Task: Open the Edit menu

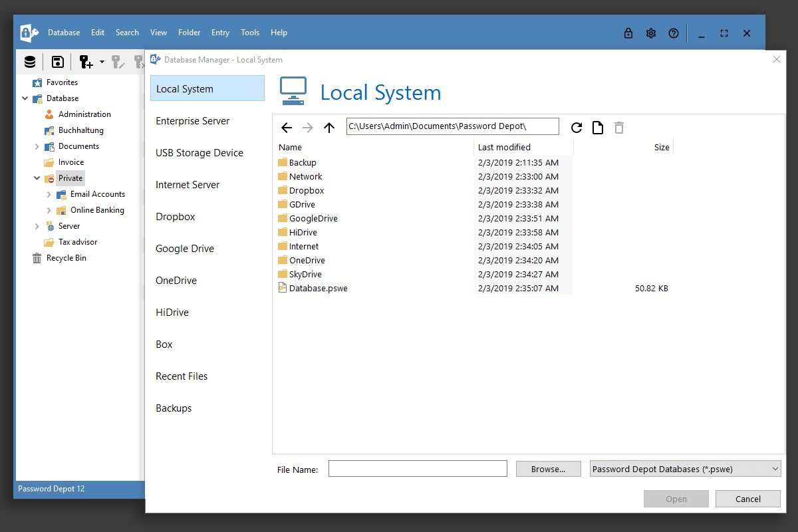Action: click(98, 33)
